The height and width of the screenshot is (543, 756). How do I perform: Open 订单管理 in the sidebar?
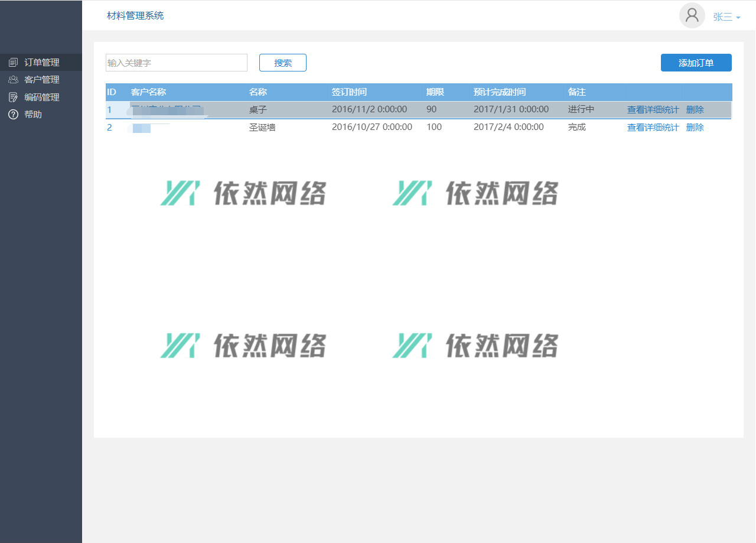coord(41,63)
